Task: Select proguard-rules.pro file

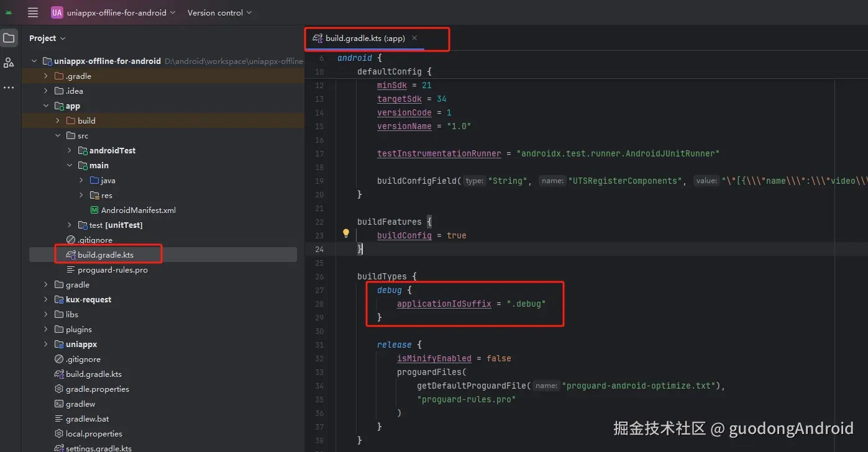Action: point(112,269)
